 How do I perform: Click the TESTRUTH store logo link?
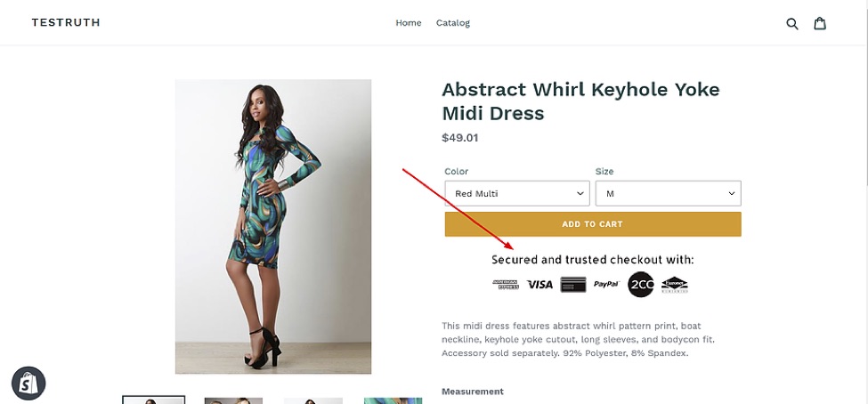(66, 23)
